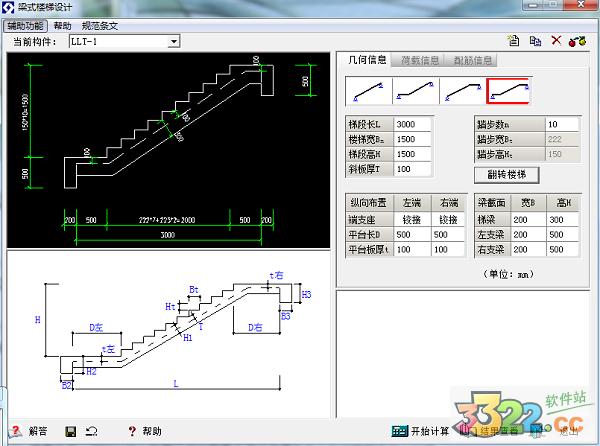Viewport: 600px width, 446px height.
Task: Click the 梯段高H input field
Action: (x=412, y=154)
